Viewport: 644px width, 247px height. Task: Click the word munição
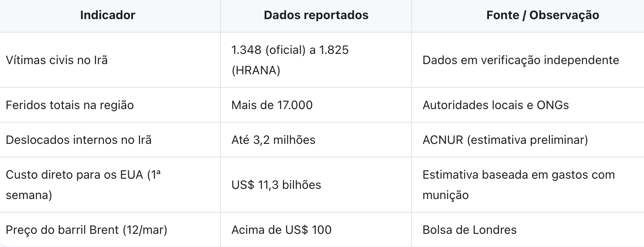[x=446, y=195]
